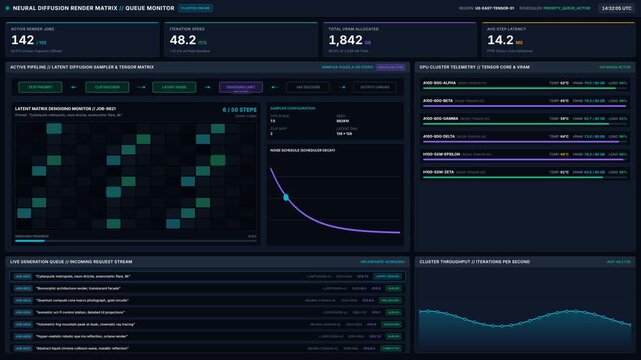Screen dimensions: 641x360
Task: Click the Cluster Online badge
Action: [x=195, y=8]
